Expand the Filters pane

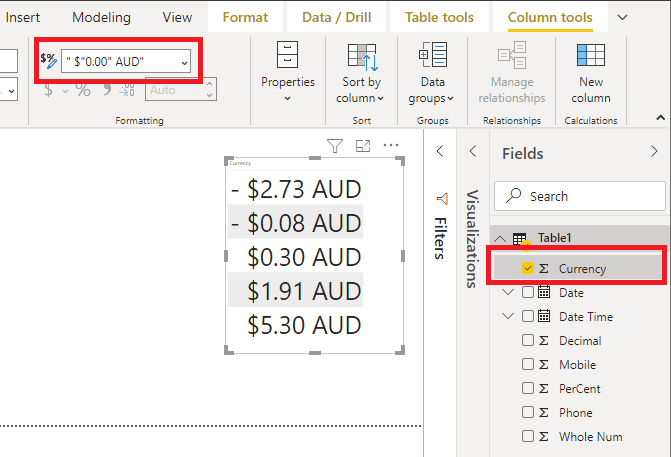(x=439, y=151)
